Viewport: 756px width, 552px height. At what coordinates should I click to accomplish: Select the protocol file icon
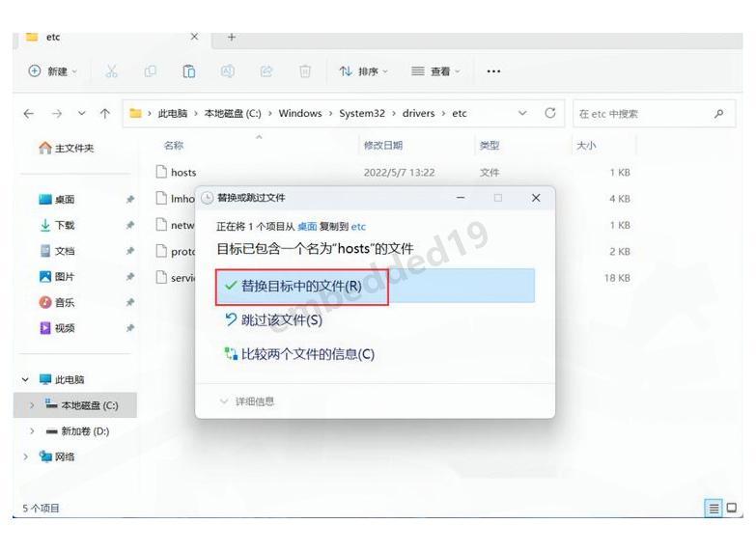tap(161, 251)
